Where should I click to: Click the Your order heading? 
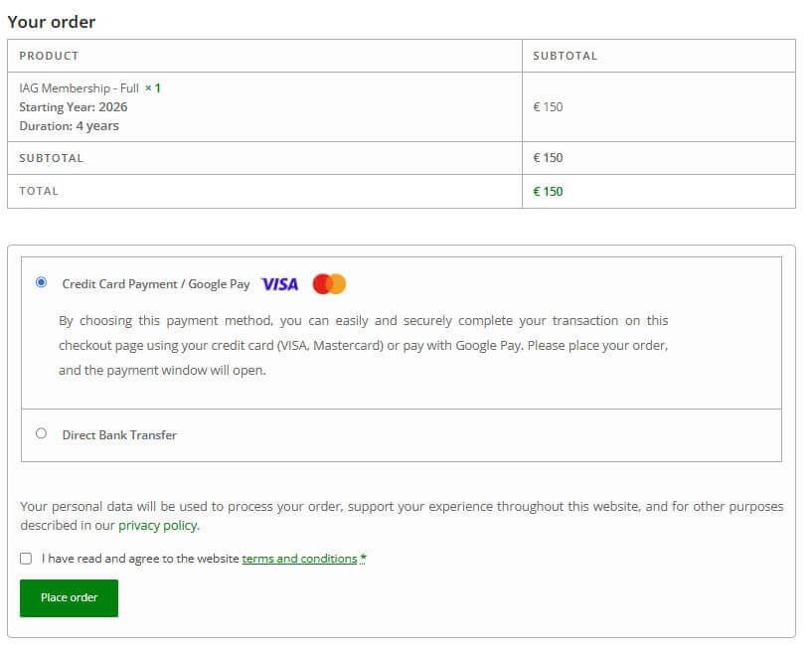52,22
